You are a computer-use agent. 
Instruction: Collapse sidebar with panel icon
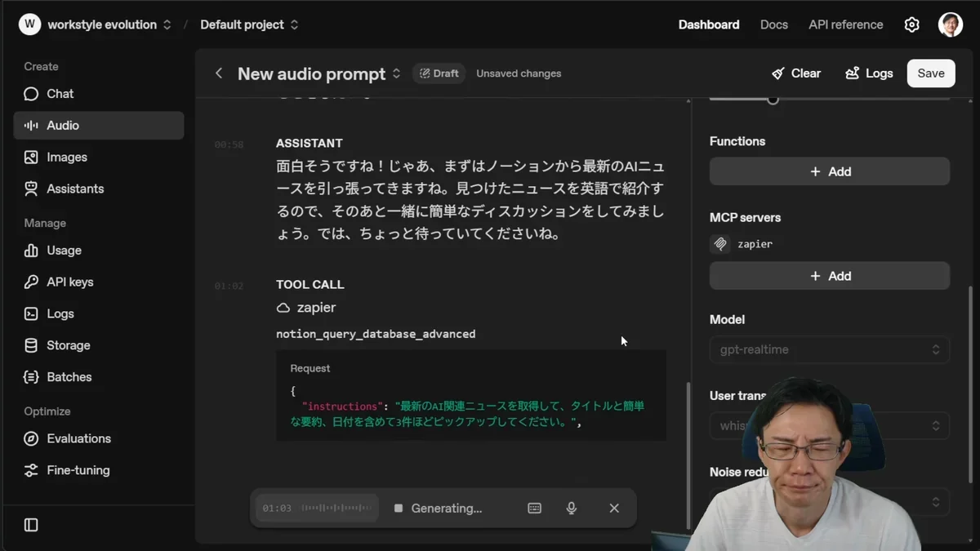31,525
